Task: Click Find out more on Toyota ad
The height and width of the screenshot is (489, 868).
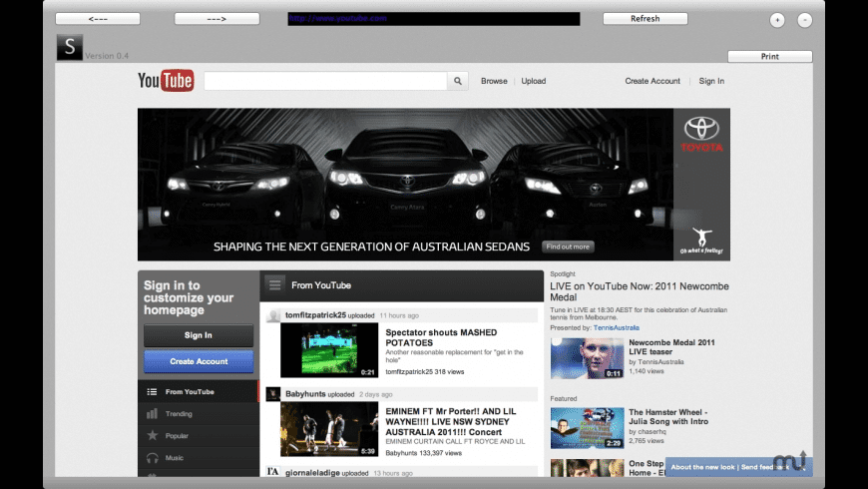Action: [568, 246]
